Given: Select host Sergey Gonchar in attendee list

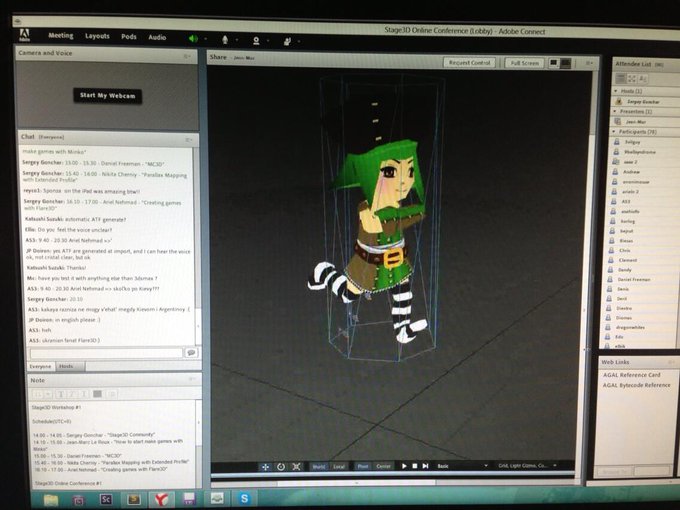Looking at the screenshot, I should [x=644, y=101].
